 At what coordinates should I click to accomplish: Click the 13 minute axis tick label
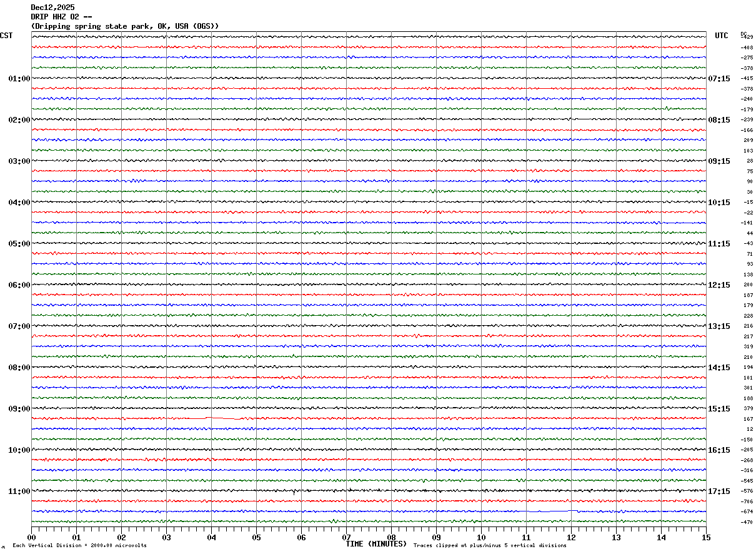pyautogui.click(x=616, y=537)
